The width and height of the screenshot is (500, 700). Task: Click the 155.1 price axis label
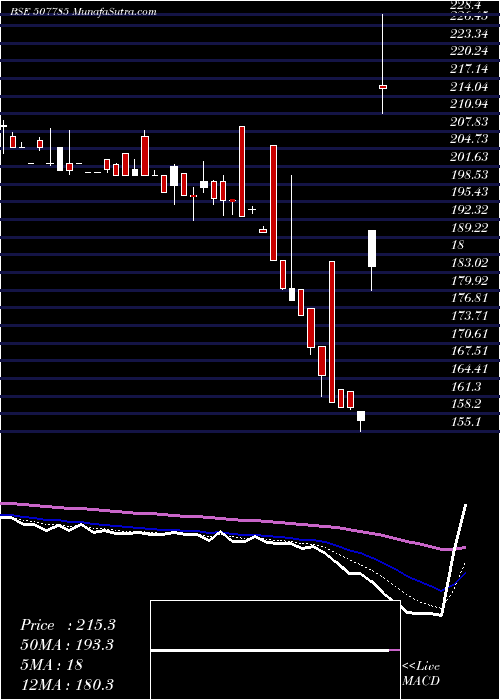pos(465,421)
